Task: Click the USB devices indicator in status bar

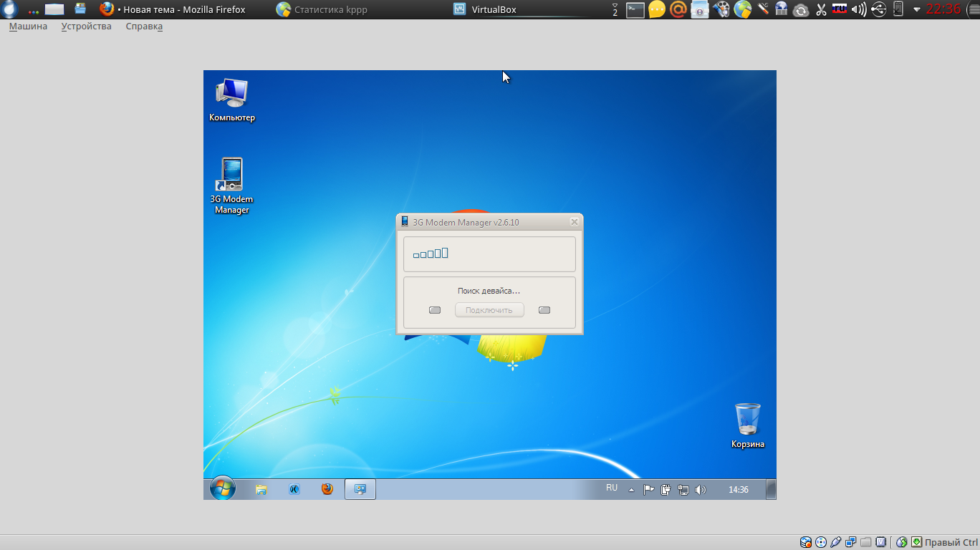Action: click(836, 542)
